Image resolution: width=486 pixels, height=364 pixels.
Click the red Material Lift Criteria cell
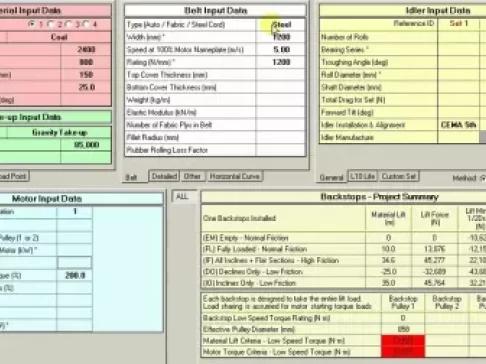click(x=403, y=340)
